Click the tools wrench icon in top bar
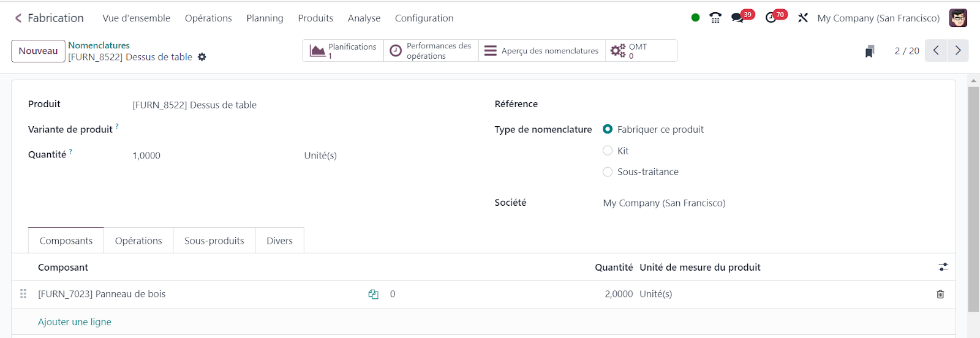The image size is (980, 338). coord(802,18)
